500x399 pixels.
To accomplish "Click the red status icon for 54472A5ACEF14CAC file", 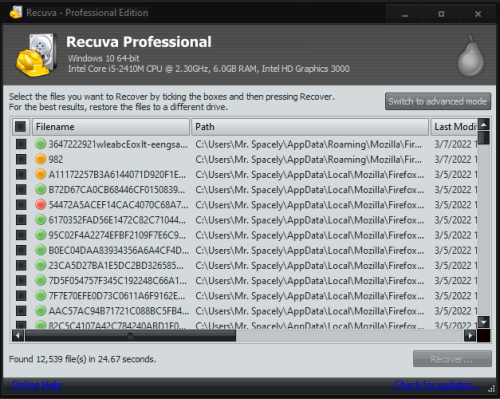I will [x=40, y=204].
